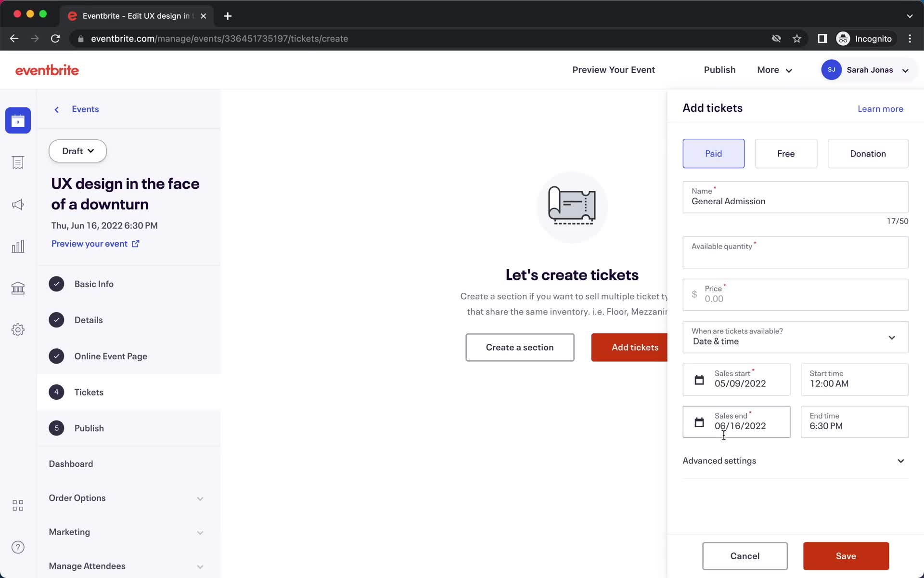The height and width of the screenshot is (578, 924).
Task: Click the dashboard grid icon in sidebar
Action: [x=18, y=505]
